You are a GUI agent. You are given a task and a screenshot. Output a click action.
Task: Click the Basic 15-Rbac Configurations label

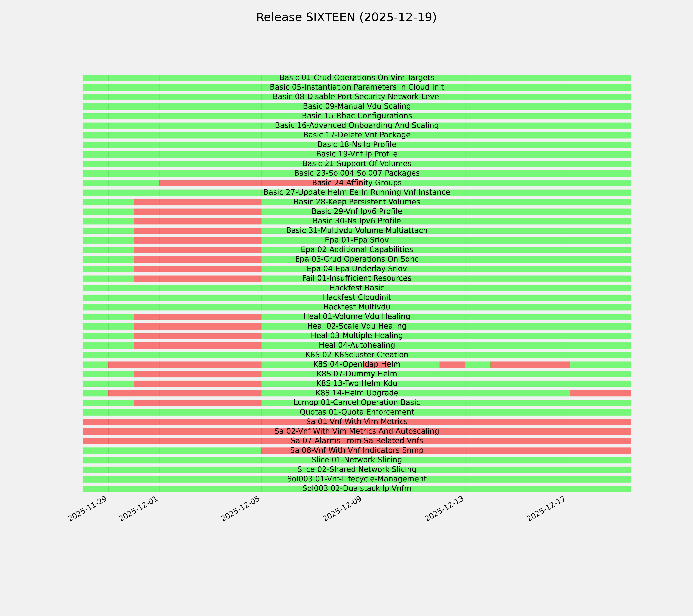[357, 116]
